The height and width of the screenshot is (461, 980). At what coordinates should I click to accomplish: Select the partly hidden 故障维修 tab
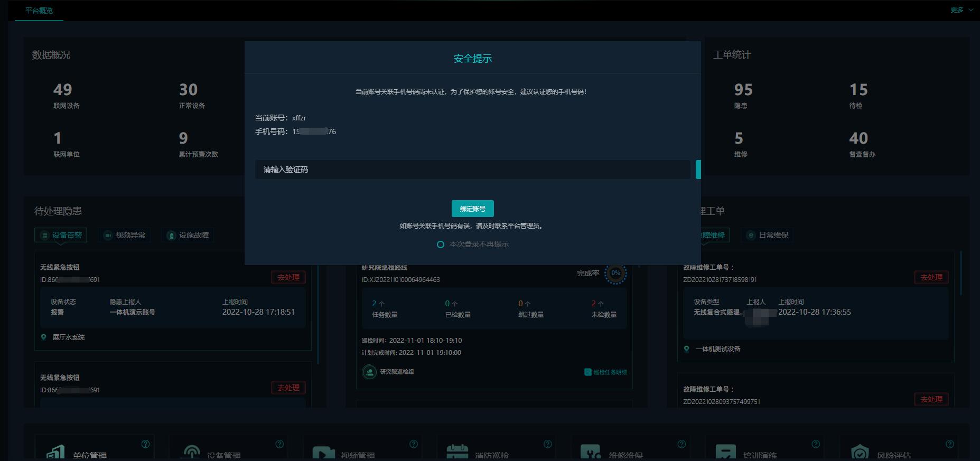(x=715, y=235)
